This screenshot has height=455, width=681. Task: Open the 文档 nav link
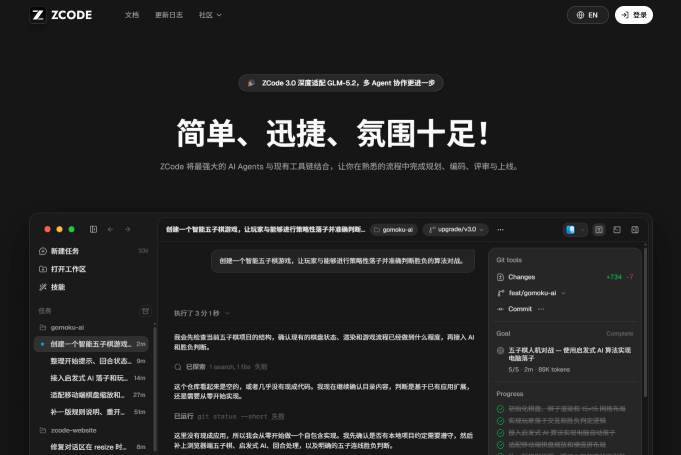pyautogui.click(x=132, y=15)
